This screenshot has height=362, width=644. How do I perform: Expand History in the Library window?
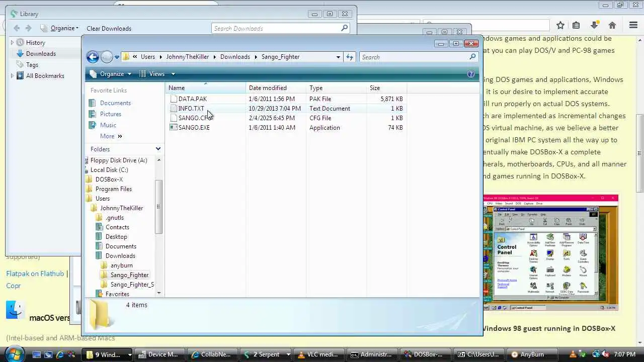pyautogui.click(x=13, y=43)
